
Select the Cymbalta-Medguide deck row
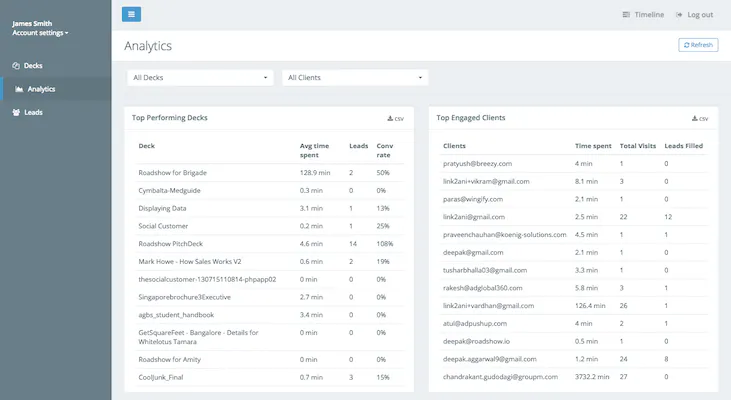(x=270, y=190)
